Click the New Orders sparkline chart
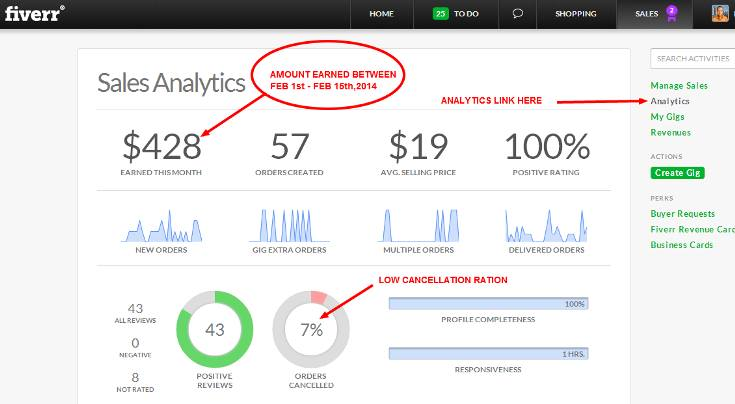 [161, 226]
